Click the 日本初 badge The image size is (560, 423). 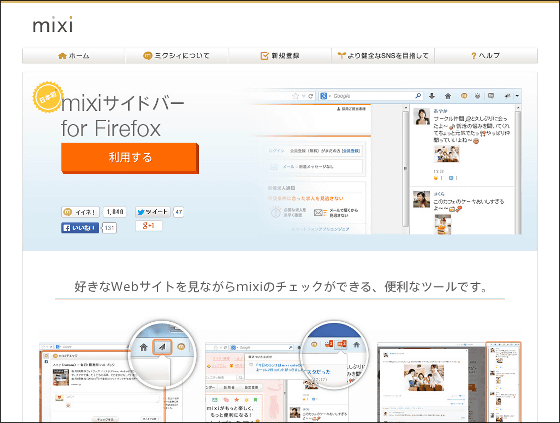48,97
